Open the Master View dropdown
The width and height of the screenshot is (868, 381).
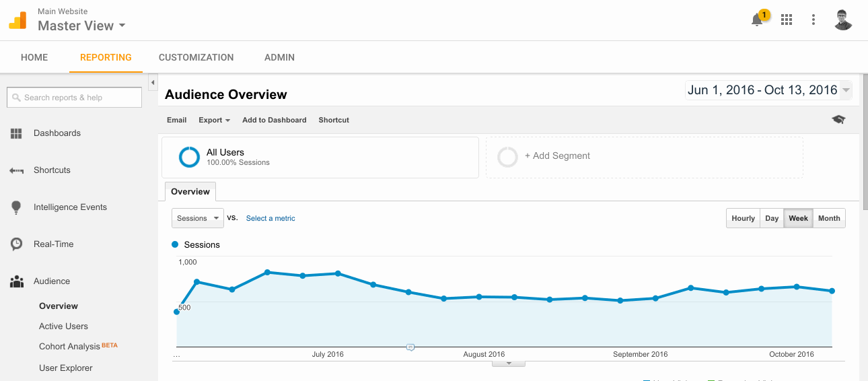point(81,26)
